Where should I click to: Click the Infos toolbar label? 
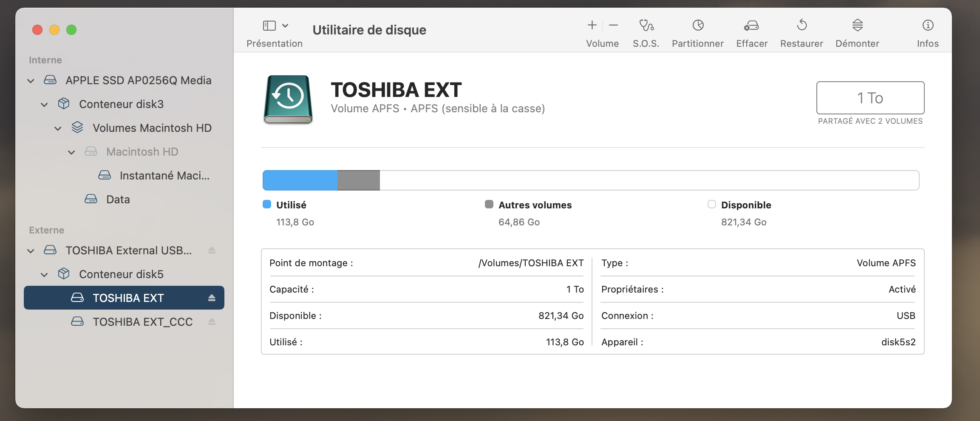(x=928, y=43)
